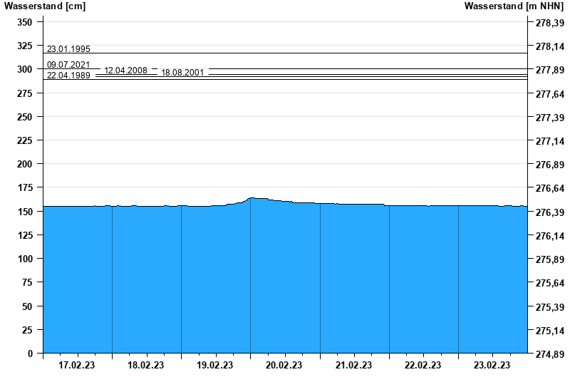The image size is (570, 392).
Task: Click the 19.02.23 date label
Action: [x=215, y=366]
